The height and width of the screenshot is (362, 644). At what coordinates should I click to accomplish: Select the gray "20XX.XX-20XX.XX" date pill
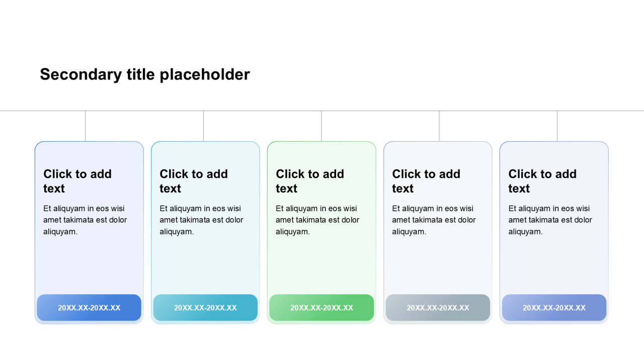(x=438, y=308)
